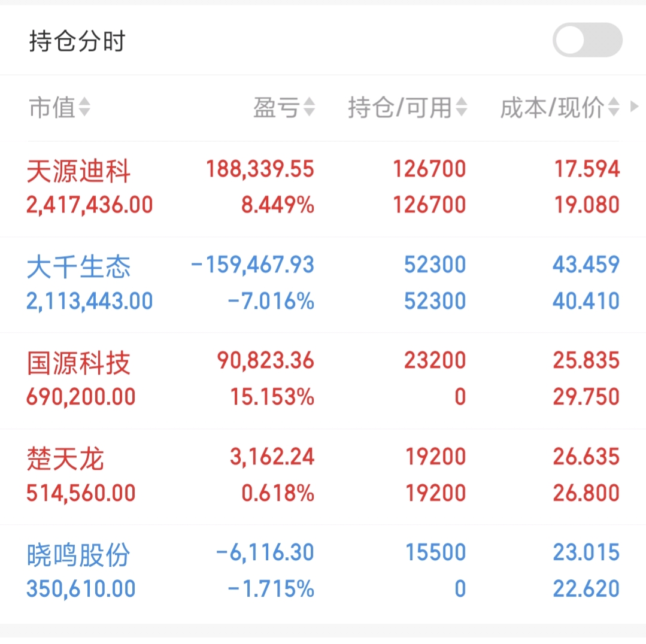This screenshot has height=644, width=646.
Task: Tap 国源科技 market value 690,200.00
Action: [x=81, y=397]
